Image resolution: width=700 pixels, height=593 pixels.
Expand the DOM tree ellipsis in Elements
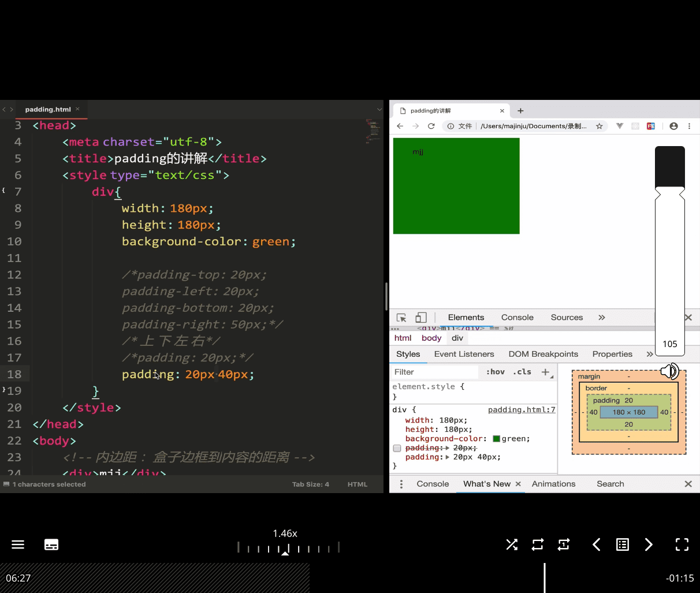395,329
